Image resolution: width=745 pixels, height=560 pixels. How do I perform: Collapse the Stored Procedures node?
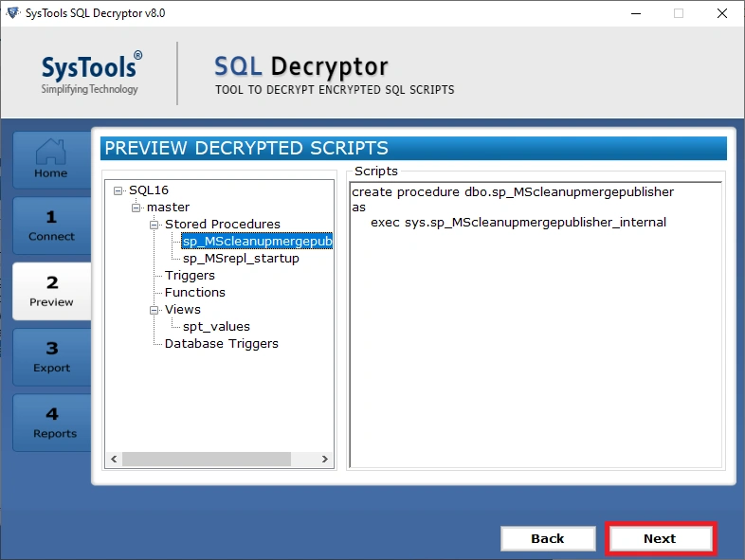[154, 225]
